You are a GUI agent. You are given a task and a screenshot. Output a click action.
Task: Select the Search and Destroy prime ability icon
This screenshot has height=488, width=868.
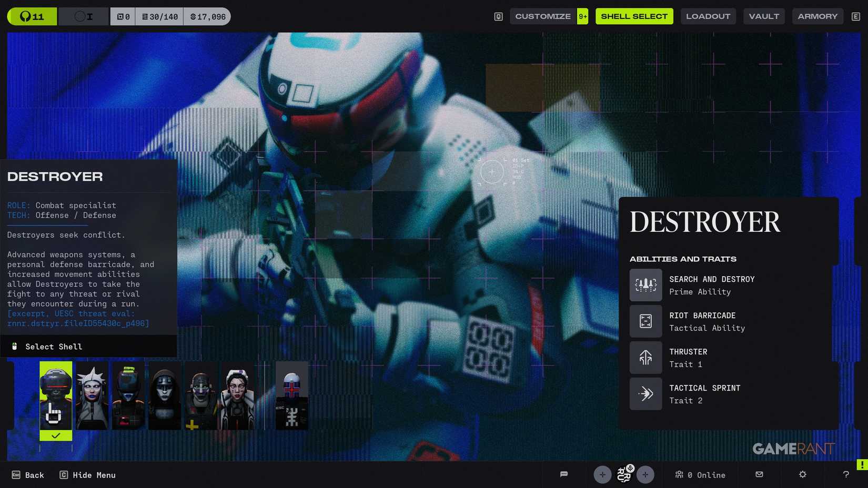[646, 284]
